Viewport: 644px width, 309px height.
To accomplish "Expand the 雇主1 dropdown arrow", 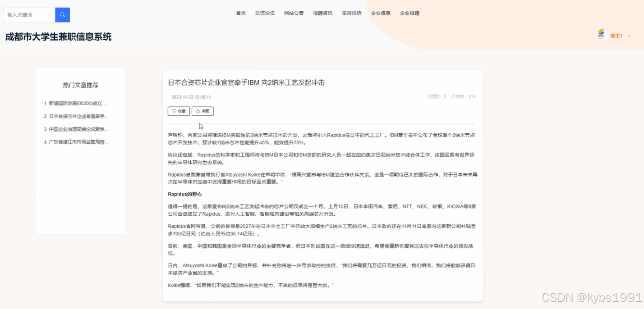I will pyautogui.click(x=629, y=36).
